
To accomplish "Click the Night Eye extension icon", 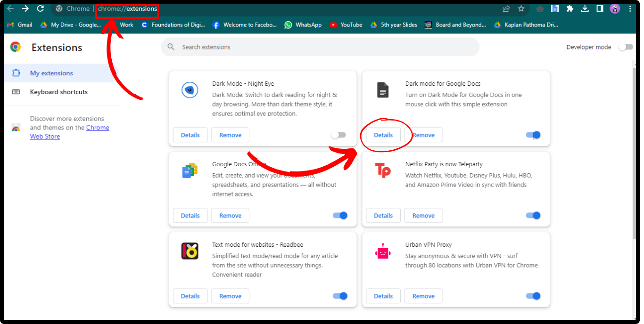I will tap(190, 89).
